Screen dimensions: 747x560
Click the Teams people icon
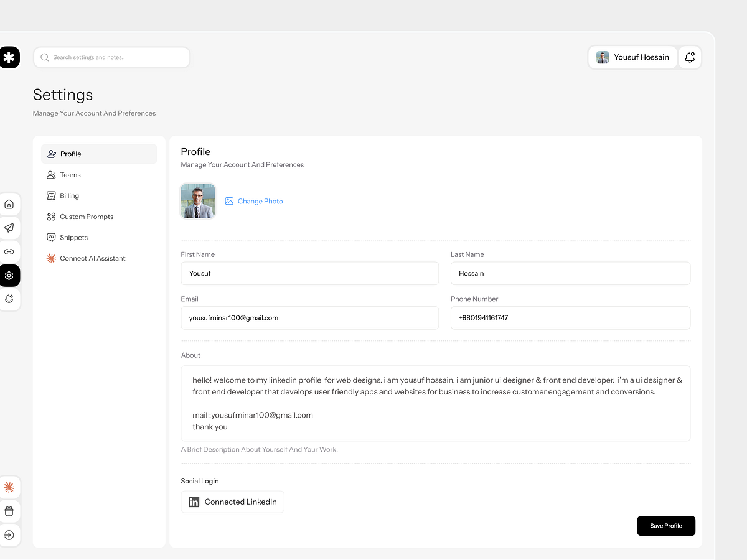pos(52,175)
